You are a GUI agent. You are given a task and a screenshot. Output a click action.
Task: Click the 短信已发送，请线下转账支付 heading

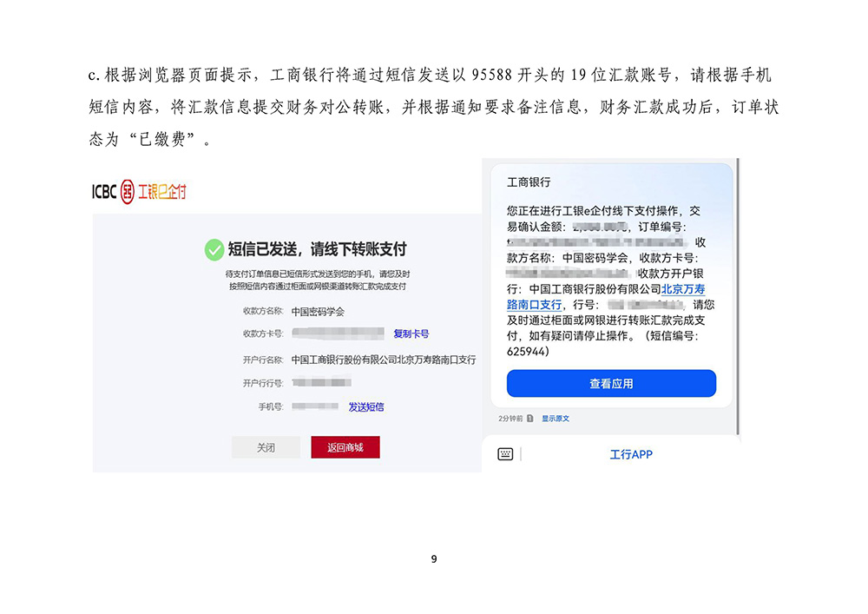[x=317, y=250]
